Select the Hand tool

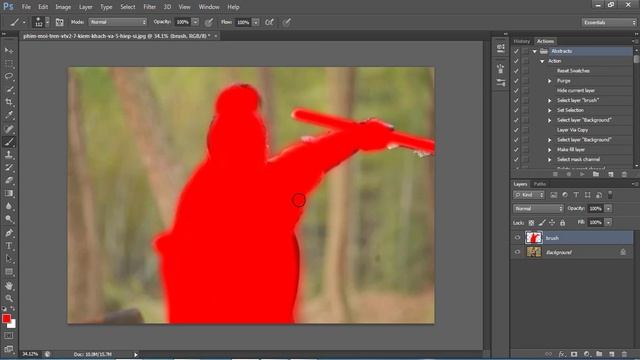[9, 285]
